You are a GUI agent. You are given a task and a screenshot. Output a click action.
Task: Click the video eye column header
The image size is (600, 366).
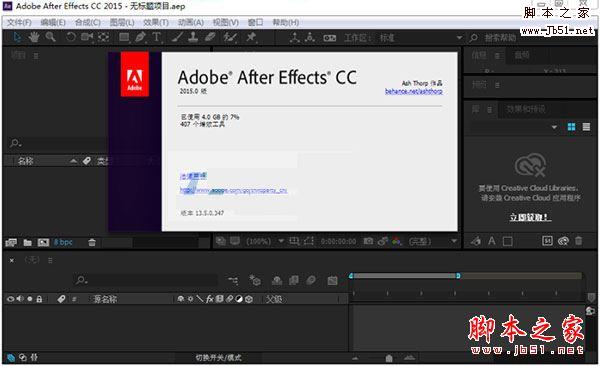coord(10,299)
